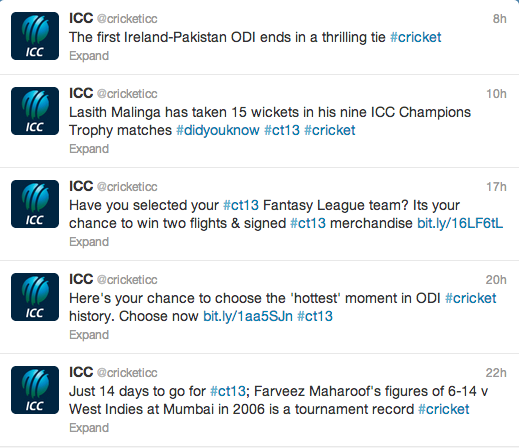
Task: Open the 8h timestamp of top tweet
Action: (x=499, y=19)
